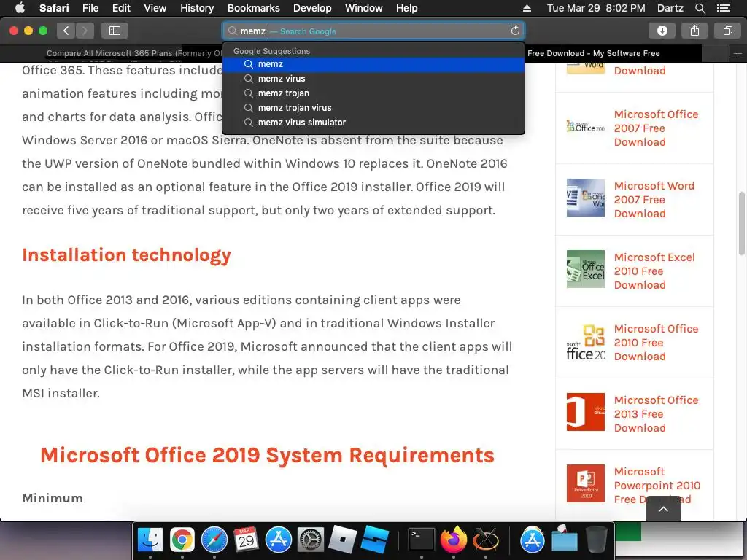Image resolution: width=747 pixels, height=560 pixels.
Task: Click the Office 2010 thumbnail image
Action: click(x=586, y=341)
